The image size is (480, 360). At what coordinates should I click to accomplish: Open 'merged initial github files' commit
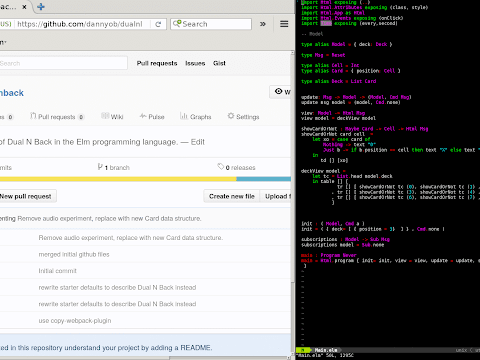(x=74, y=254)
